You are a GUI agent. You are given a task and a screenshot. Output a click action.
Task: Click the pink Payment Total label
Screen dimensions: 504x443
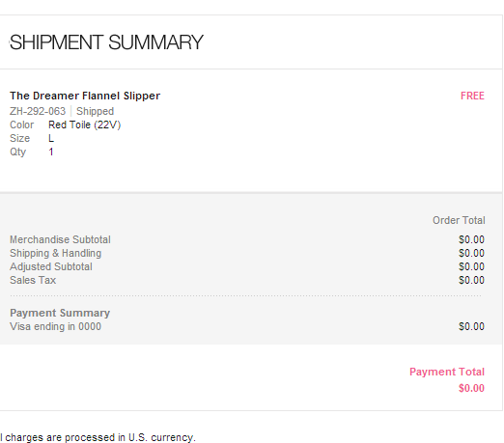(447, 372)
